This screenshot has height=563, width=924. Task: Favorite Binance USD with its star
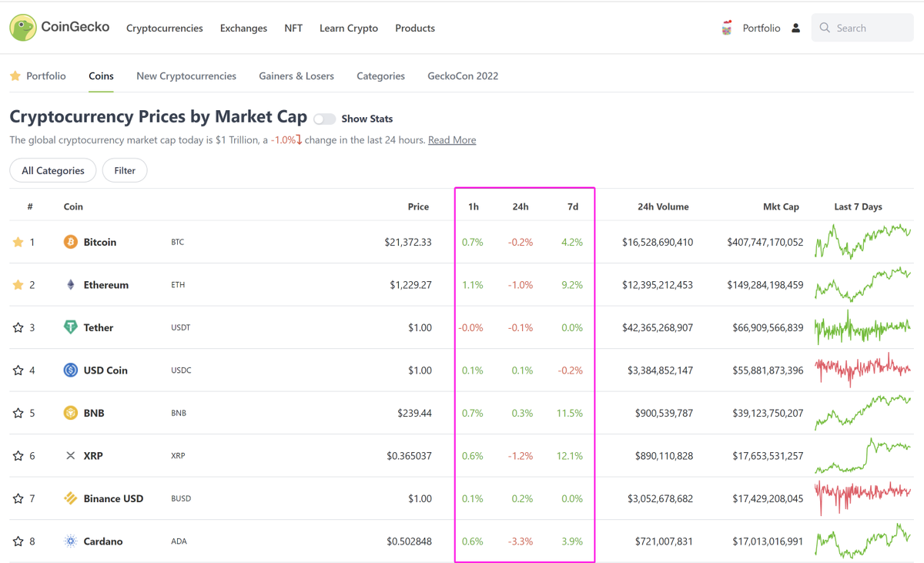(x=18, y=498)
